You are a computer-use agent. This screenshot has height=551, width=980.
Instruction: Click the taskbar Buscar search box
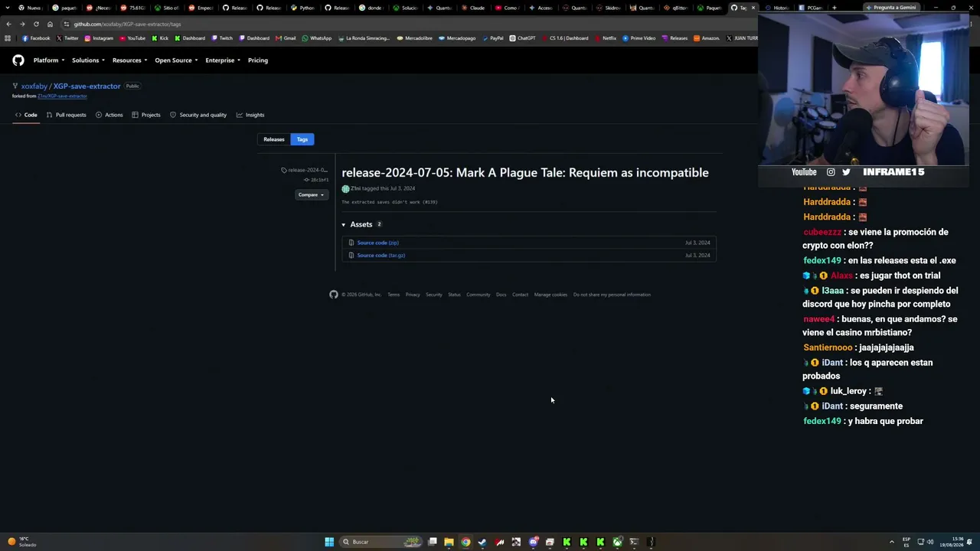click(x=381, y=542)
